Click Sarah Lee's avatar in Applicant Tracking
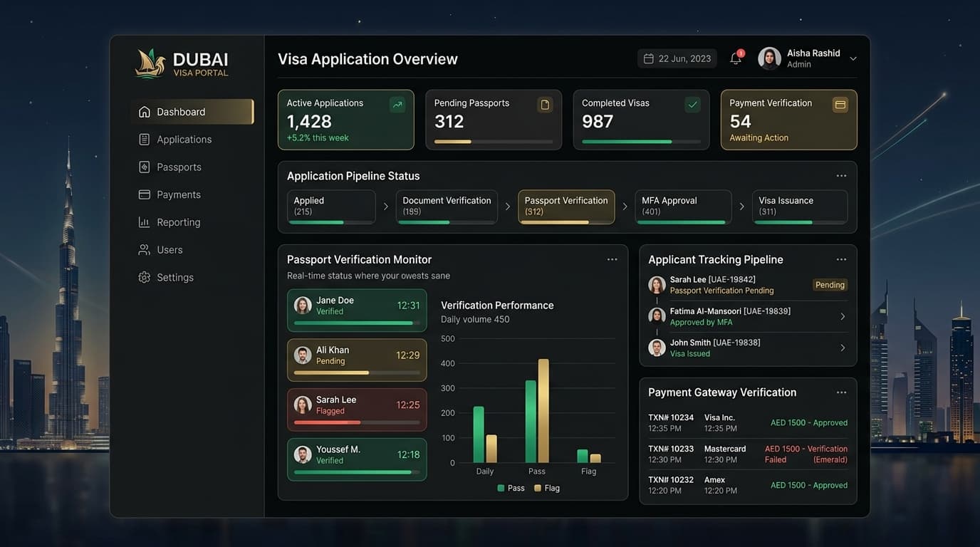980x547 pixels. click(x=657, y=285)
